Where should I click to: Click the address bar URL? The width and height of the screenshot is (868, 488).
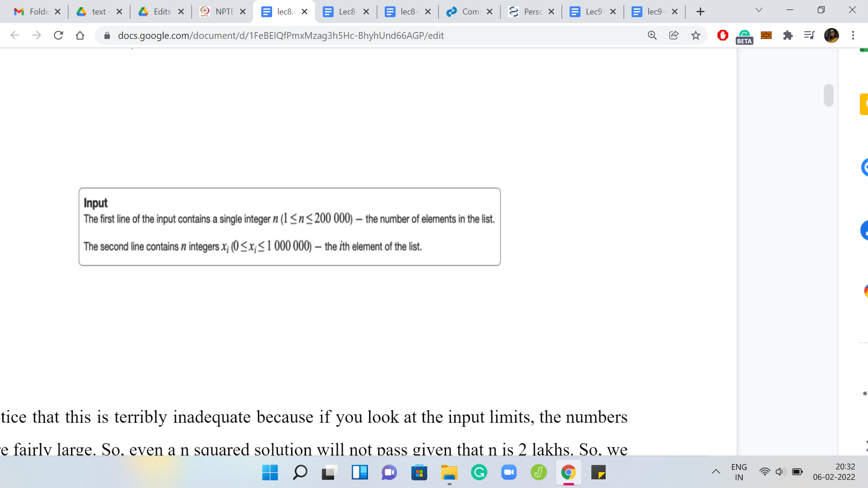[x=280, y=35]
